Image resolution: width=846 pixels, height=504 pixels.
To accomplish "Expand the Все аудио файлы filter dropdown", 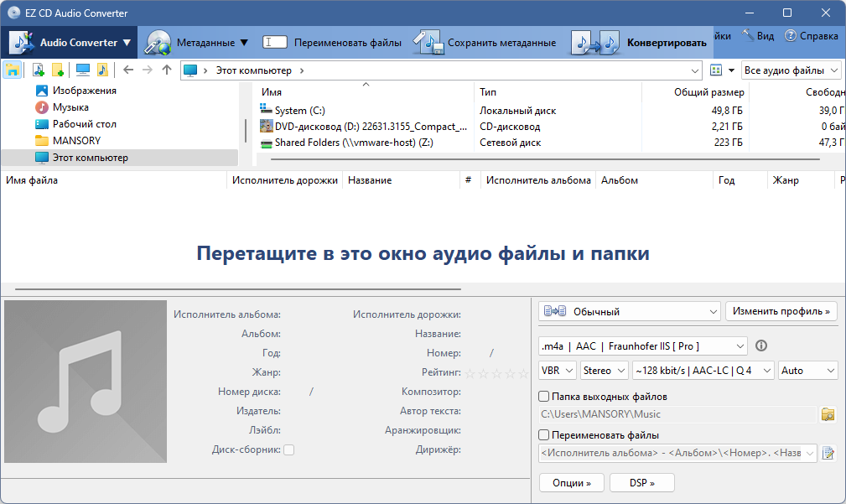I will (x=792, y=70).
